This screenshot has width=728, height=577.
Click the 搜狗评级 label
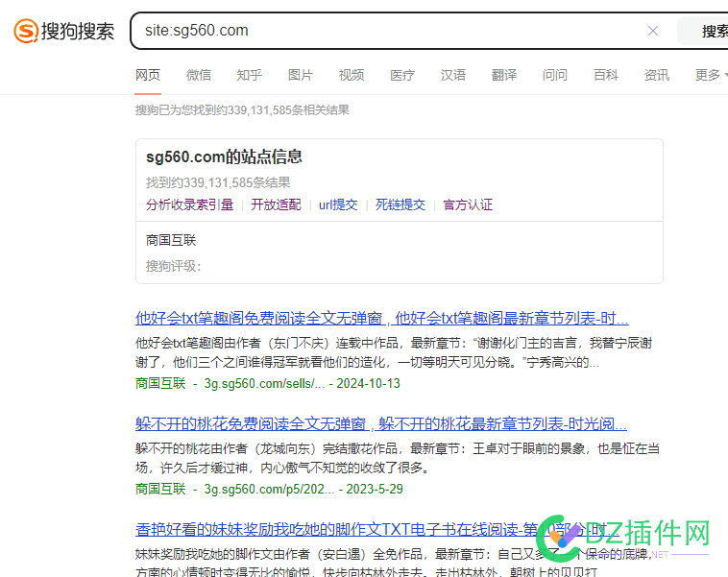tap(173, 266)
